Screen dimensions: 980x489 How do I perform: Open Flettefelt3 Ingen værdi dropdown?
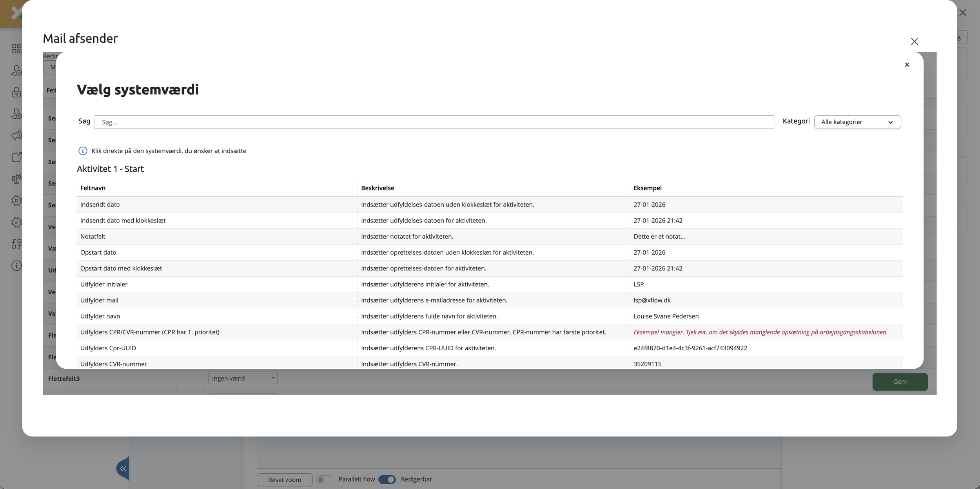243,378
